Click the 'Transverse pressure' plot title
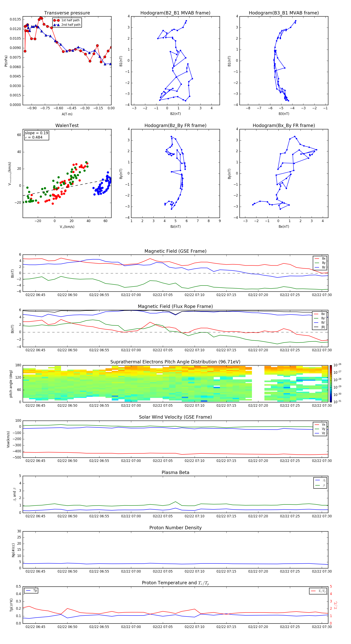Viewport: 351px width, 644px height. point(67,13)
